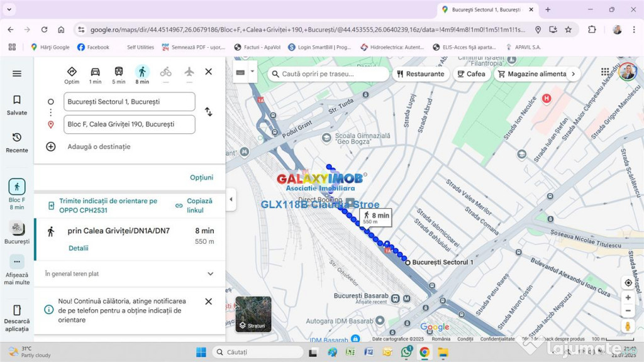Open WhatsApp from the taskbar
This screenshot has width=644, height=362.
tap(407, 352)
